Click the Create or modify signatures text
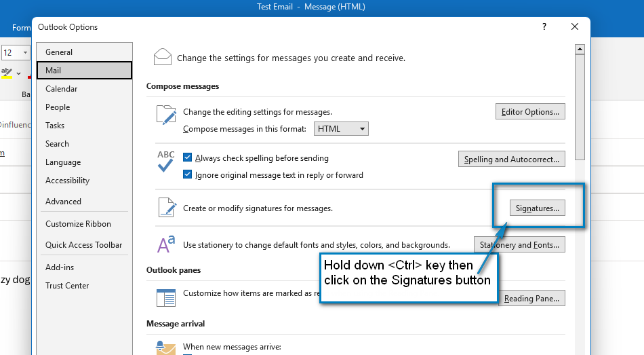Image resolution: width=644 pixels, height=355 pixels. [258, 208]
